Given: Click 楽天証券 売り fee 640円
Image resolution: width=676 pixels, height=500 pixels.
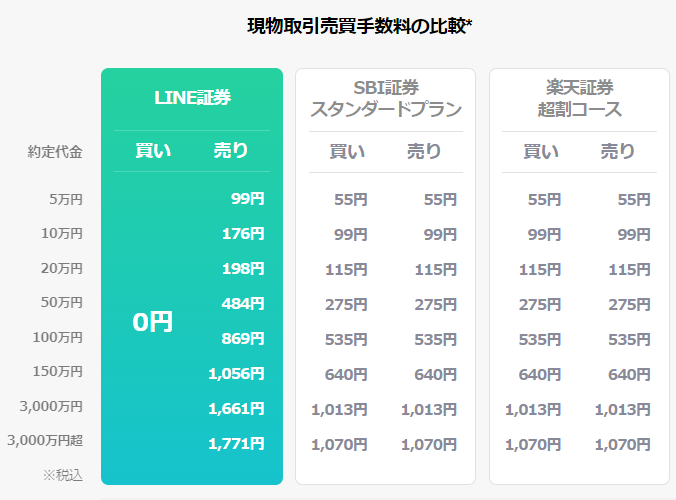Looking at the screenshot, I should click(629, 375).
